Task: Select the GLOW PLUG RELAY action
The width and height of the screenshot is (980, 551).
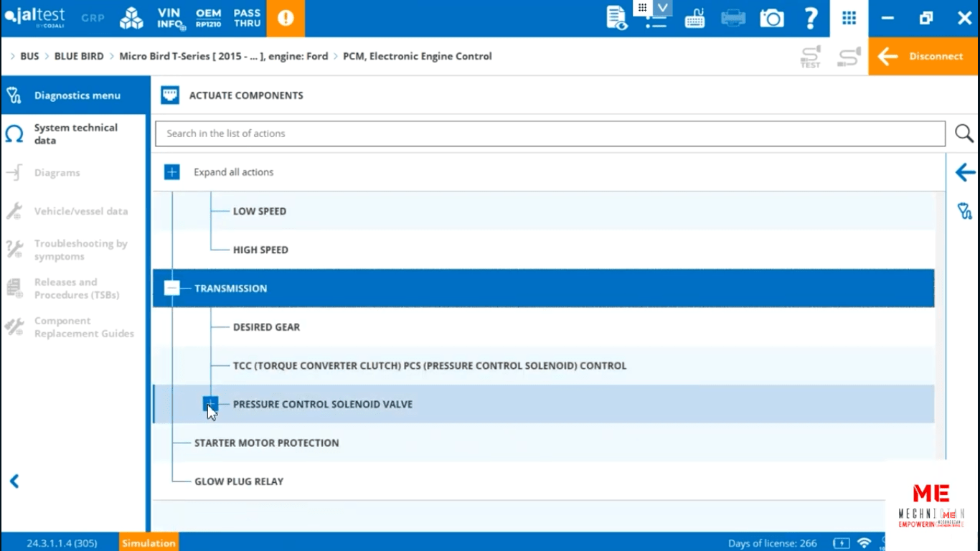Action: (239, 481)
